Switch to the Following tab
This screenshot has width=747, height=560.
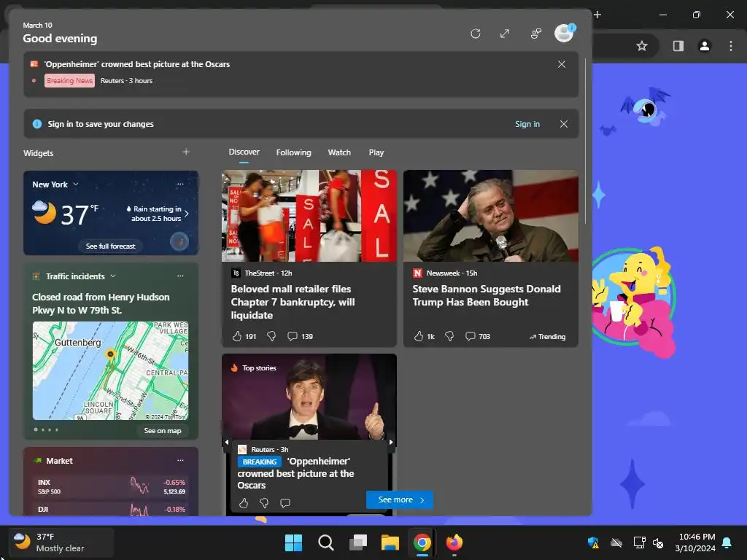point(293,152)
